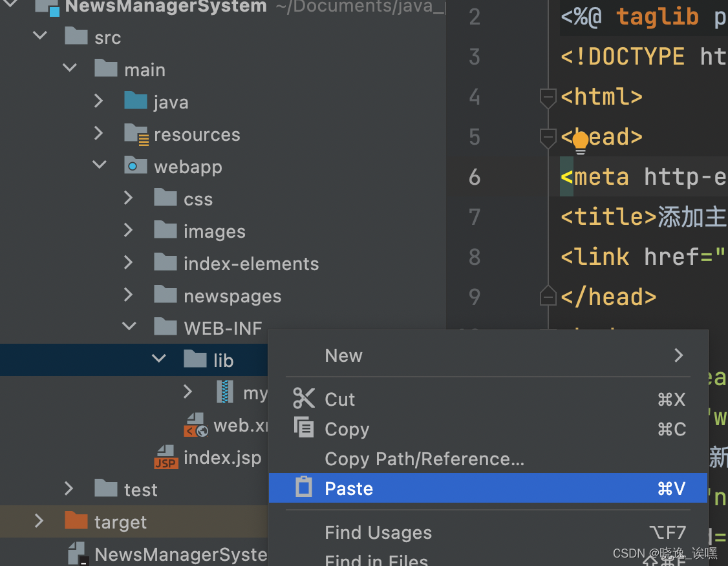The height and width of the screenshot is (566, 728).
Task: Click the scissors icon beside Cut
Action: tap(304, 398)
